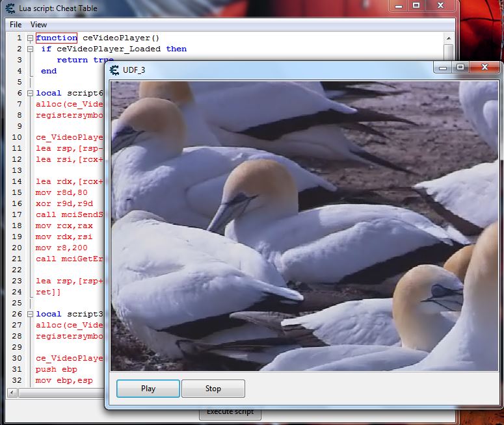Screen dimensions: 504x425
Task: Maximize the Lua script window
Action: click(416, 5)
